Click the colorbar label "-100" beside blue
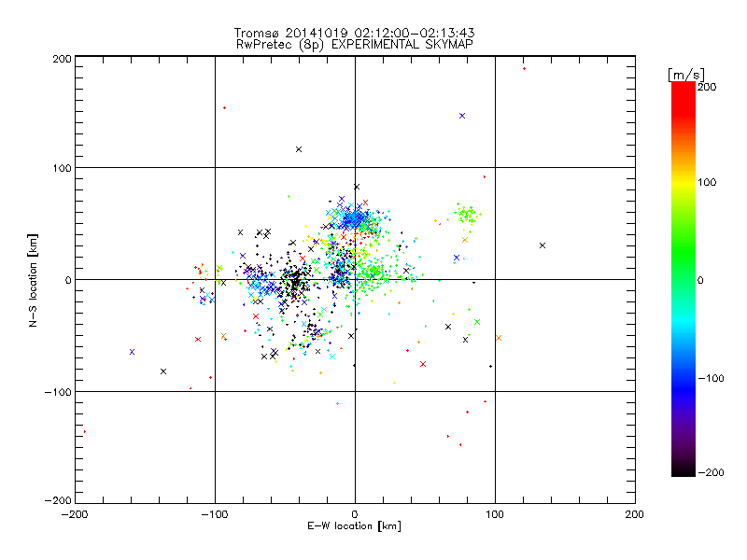747x560 pixels. [711, 378]
